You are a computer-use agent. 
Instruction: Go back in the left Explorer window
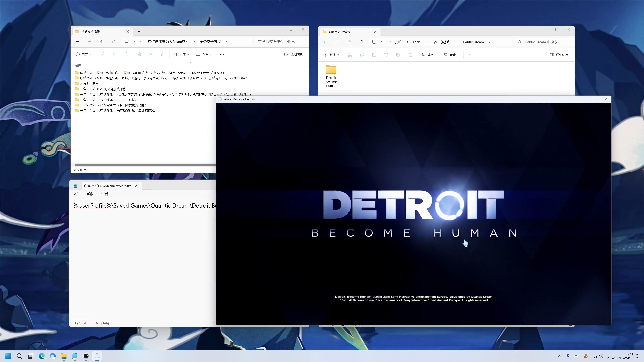(x=78, y=42)
